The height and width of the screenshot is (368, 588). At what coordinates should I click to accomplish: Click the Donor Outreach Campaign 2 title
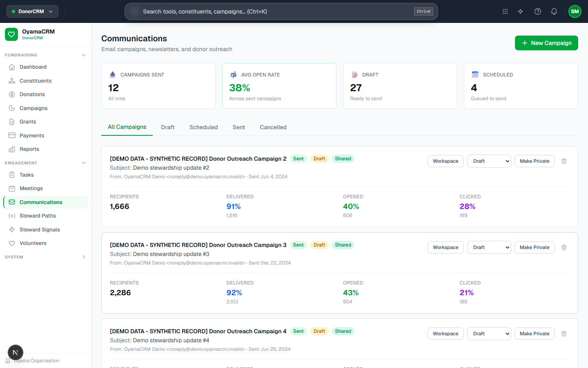point(198,159)
